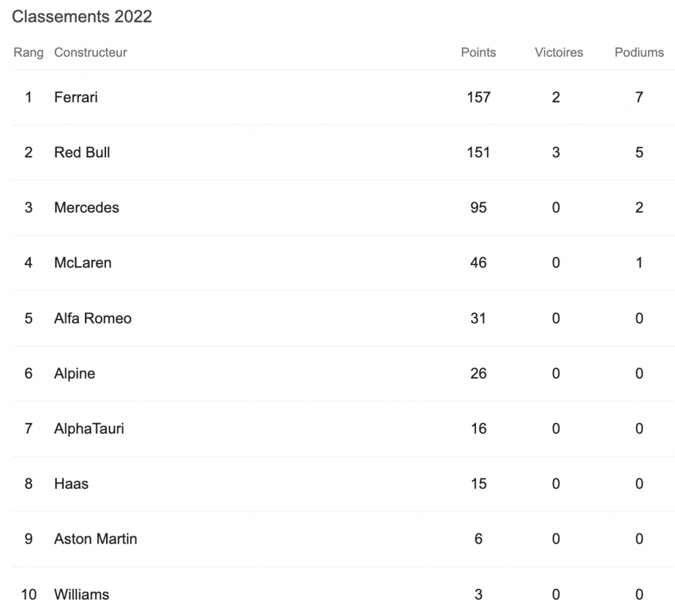The width and height of the screenshot is (675, 616).
Task: Select the Red Bull row
Action: pyautogui.click(x=82, y=153)
